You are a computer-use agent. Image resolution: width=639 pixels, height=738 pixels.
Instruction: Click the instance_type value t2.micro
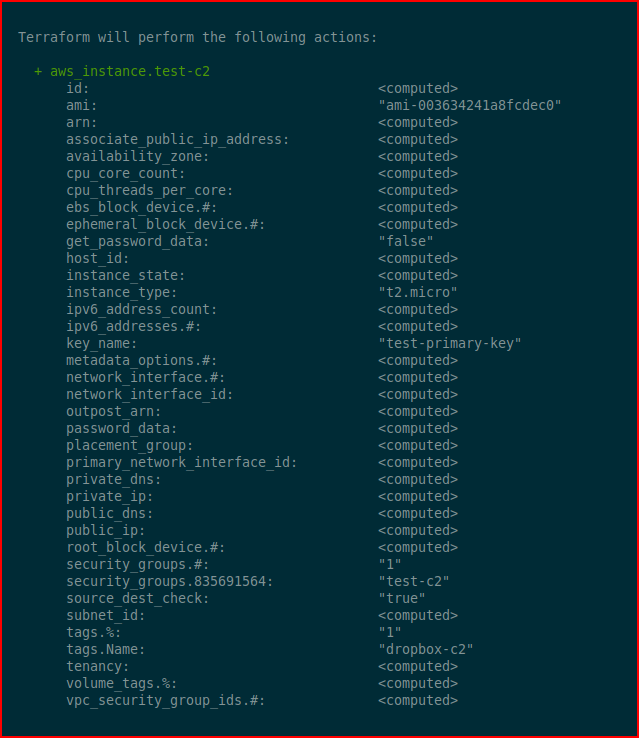(x=418, y=292)
